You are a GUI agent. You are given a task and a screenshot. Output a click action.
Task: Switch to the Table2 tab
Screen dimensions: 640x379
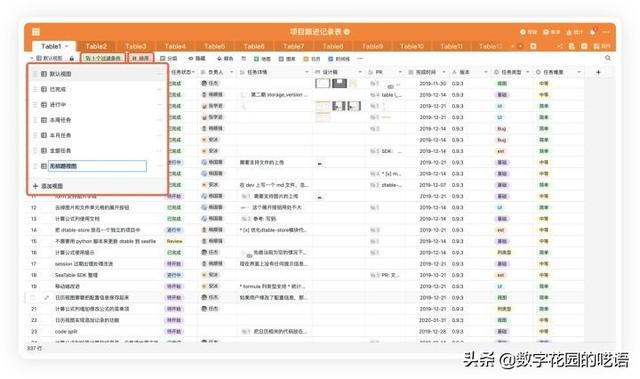click(96, 47)
